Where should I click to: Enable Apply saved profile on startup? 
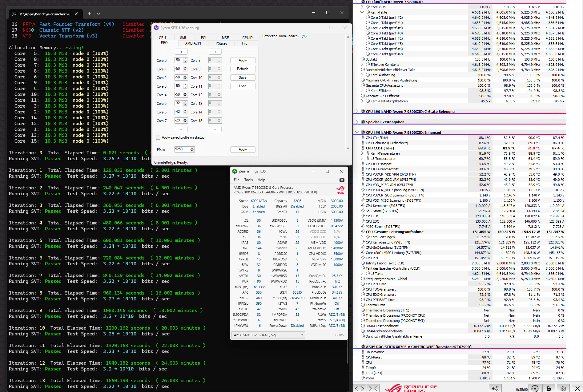[x=158, y=137]
